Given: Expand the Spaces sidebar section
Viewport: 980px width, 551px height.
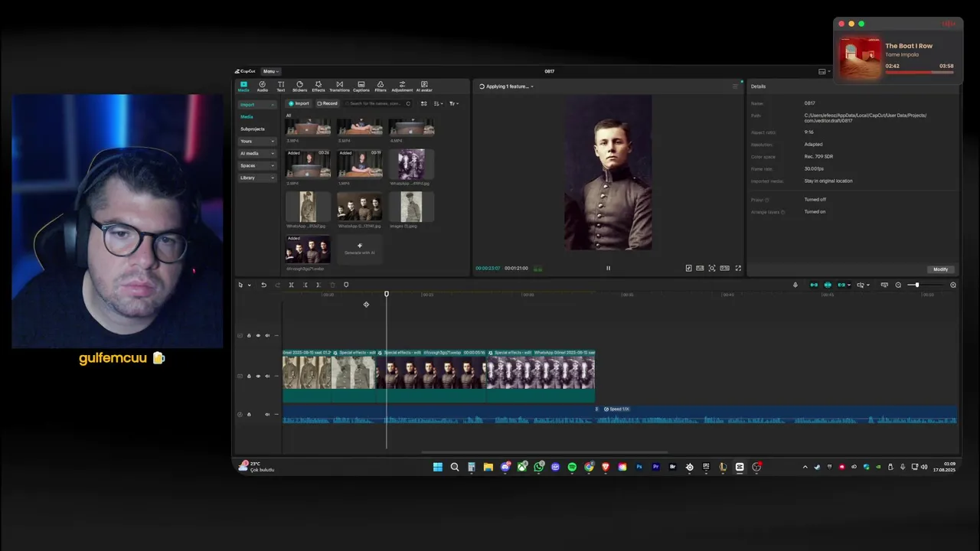Looking at the screenshot, I should point(257,165).
